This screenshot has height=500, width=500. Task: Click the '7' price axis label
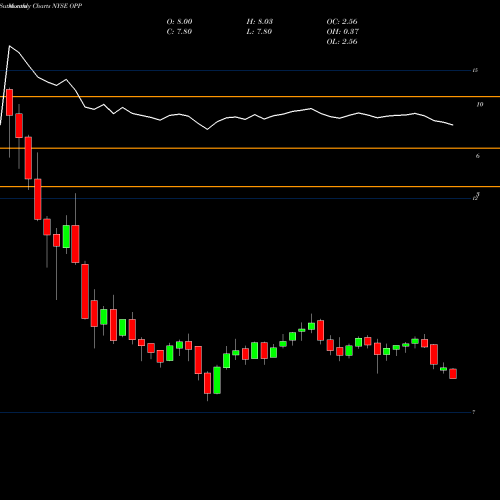(474, 413)
